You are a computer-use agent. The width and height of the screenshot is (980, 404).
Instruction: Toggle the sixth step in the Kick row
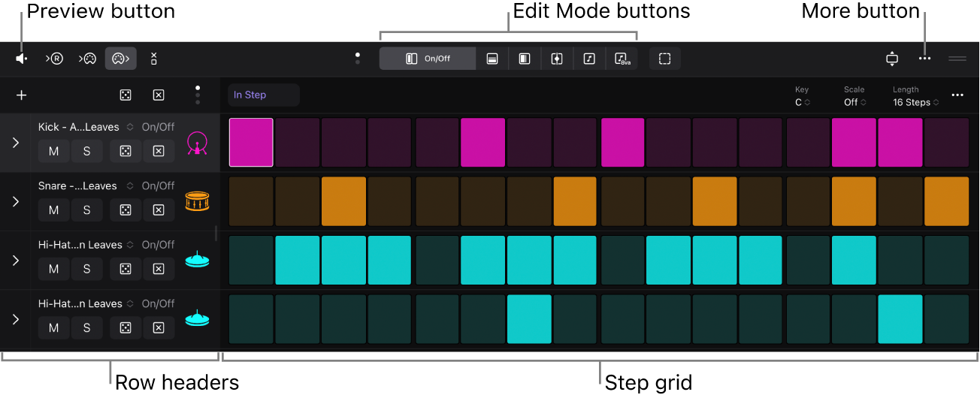pos(483,142)
